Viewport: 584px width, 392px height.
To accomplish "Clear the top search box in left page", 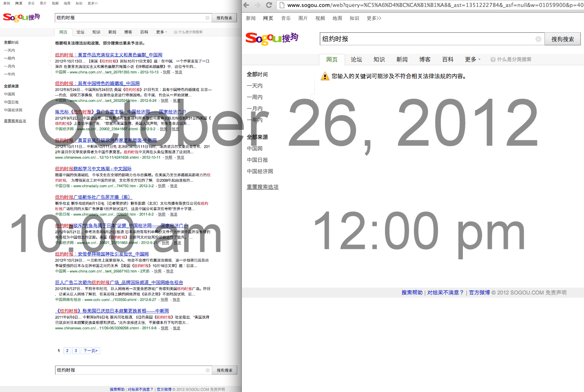I will (x=207, y=18).
